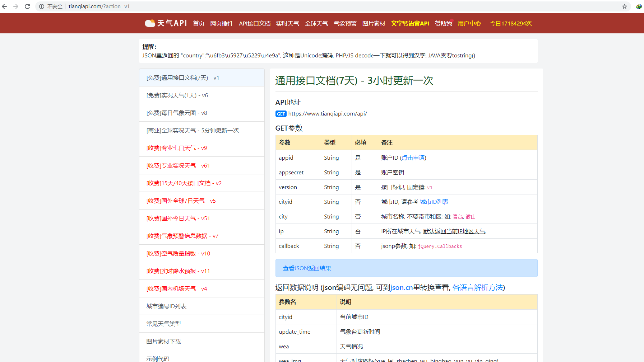This screenshot has height=362, width=644.
Task: Select [收费]专业实况天气 - v61 sidebar item
Action: pos(202,165)
